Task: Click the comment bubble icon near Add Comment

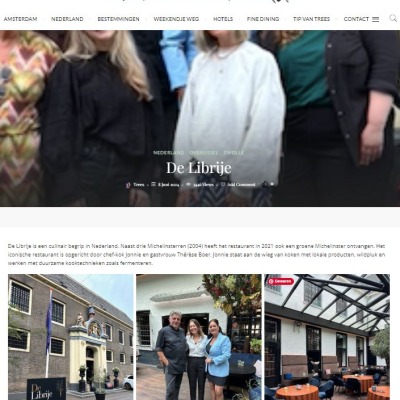Action: coord(223,184)
